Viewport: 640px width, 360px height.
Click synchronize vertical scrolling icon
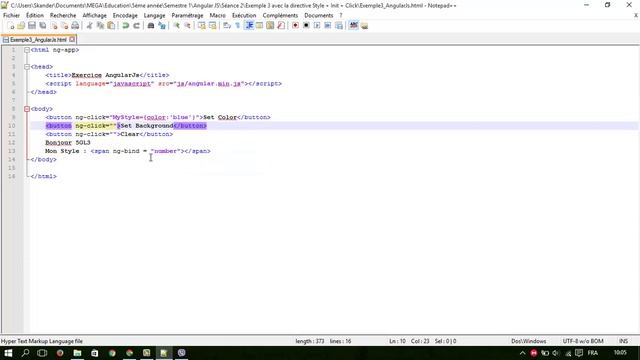202,26
